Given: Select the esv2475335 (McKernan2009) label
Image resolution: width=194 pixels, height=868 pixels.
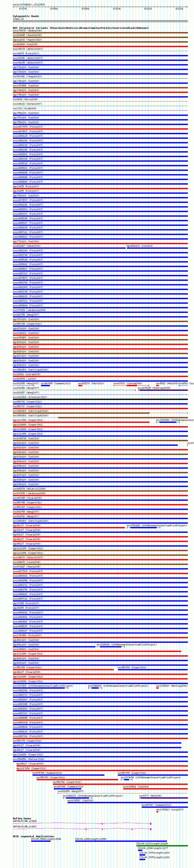Looking at the screenshot, I should pos(154,388).
